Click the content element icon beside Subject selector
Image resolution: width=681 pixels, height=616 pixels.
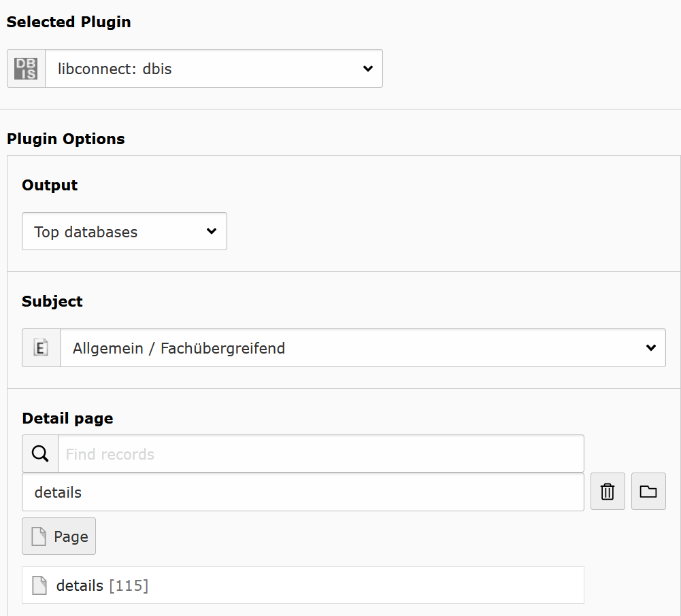[41, 347]
